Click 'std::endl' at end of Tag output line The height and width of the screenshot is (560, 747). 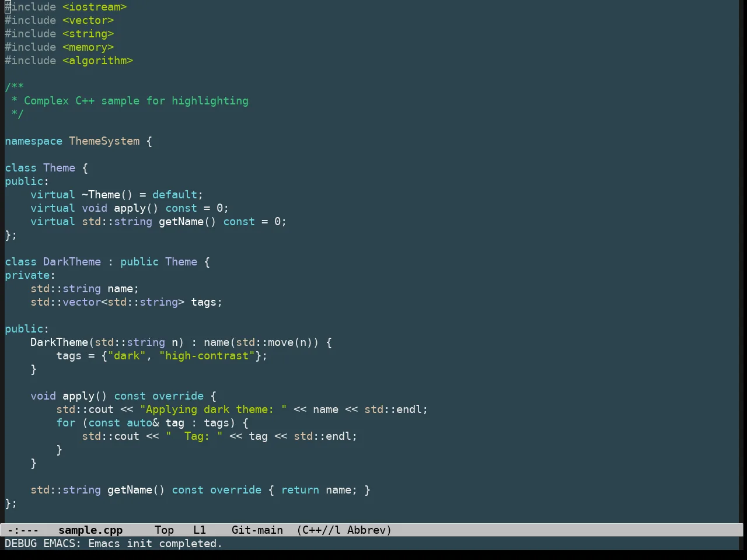point(322,436)
